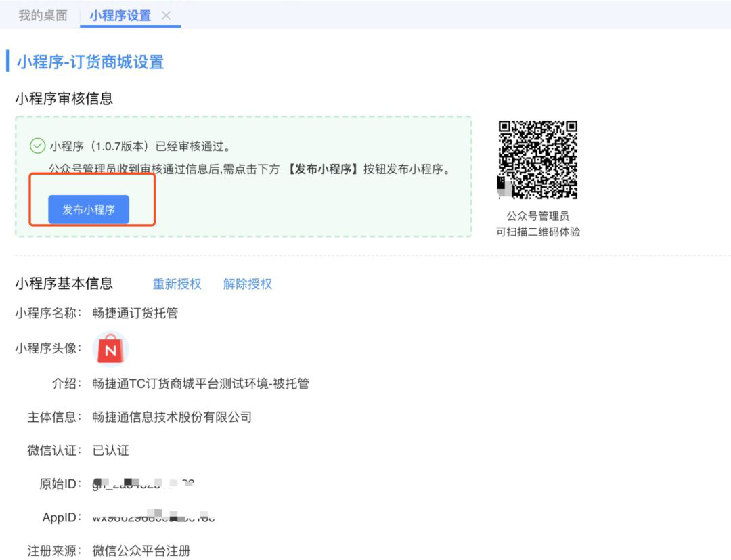Click the 发布小程序 button
Screen dimensions: 731x560
click(89, 209)
